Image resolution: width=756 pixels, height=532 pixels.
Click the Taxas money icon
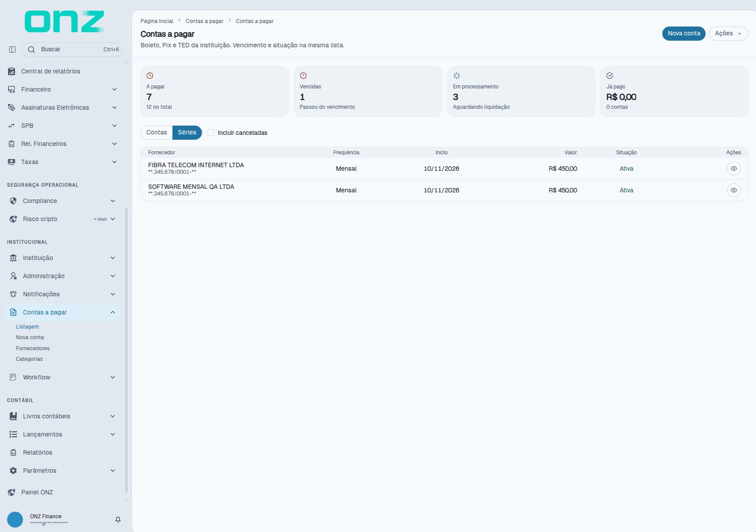[11, 162]
